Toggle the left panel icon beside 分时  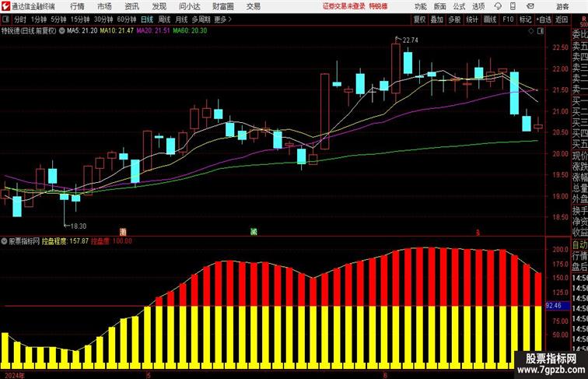pyautogui.click(x=5, y=19)
